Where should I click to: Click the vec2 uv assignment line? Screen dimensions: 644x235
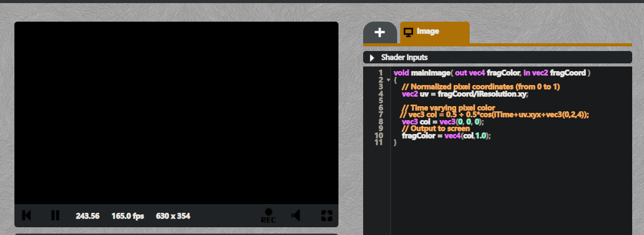465,94
